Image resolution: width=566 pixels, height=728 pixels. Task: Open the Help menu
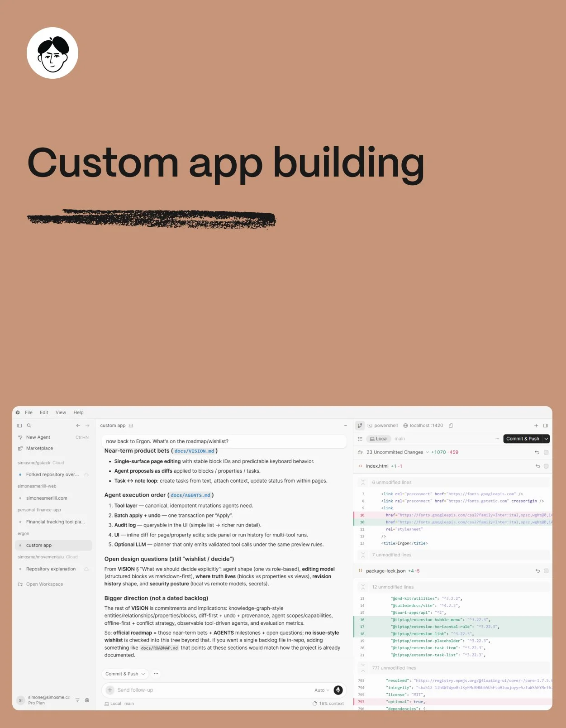pos(78,412)
